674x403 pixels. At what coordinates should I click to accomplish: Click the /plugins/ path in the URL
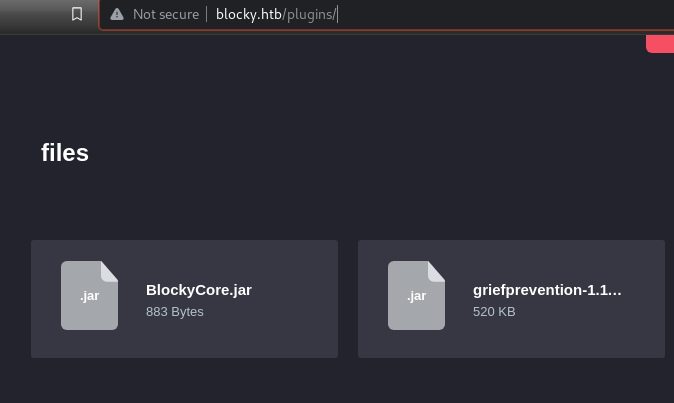click(x=309, y=15)
